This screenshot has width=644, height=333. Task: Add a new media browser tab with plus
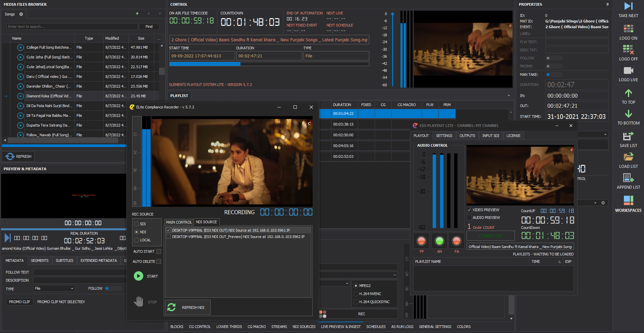coord(137,13)
